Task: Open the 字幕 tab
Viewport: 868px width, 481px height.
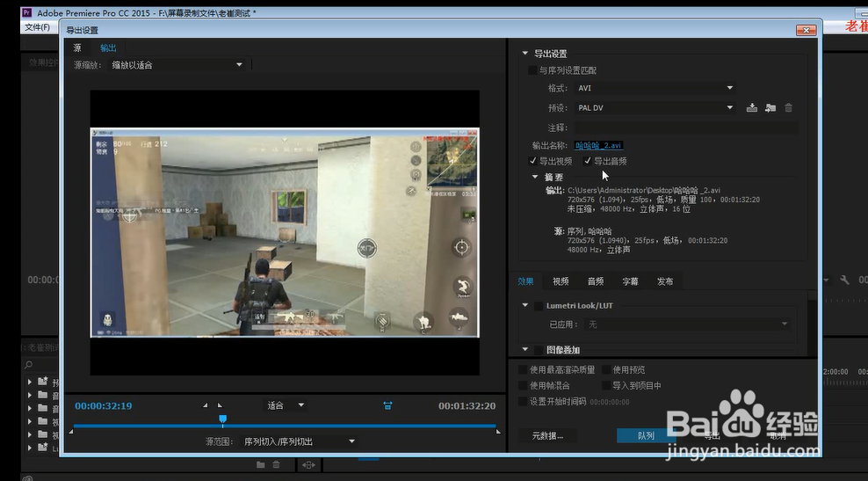Action: pos(630,281)
